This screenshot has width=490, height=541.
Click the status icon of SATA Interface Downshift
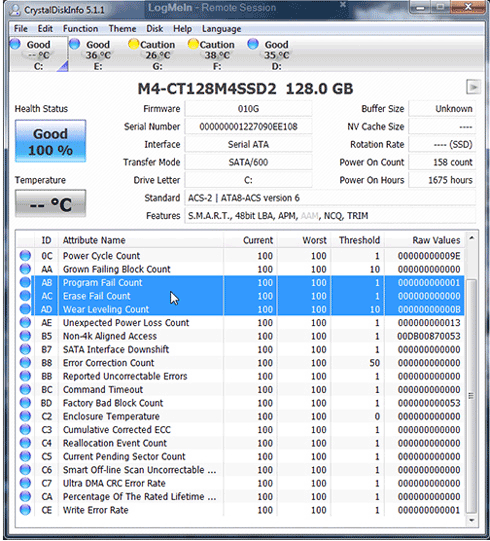[x=25, y=349]
